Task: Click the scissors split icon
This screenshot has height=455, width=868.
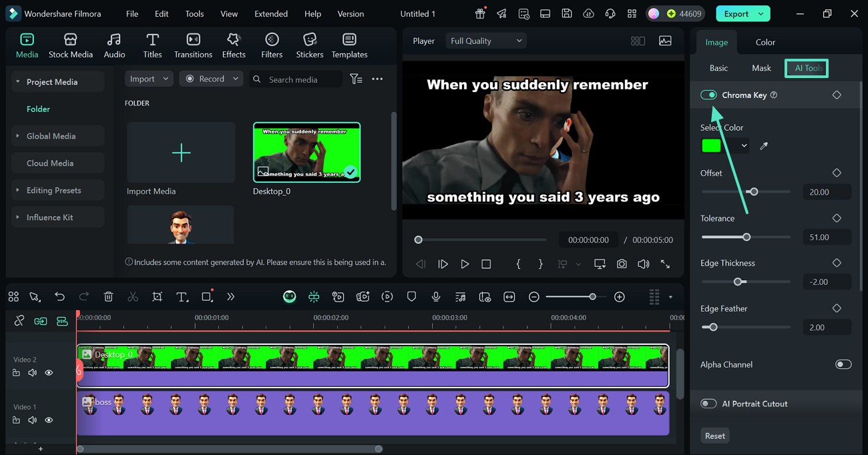Action: coord(133,297)
